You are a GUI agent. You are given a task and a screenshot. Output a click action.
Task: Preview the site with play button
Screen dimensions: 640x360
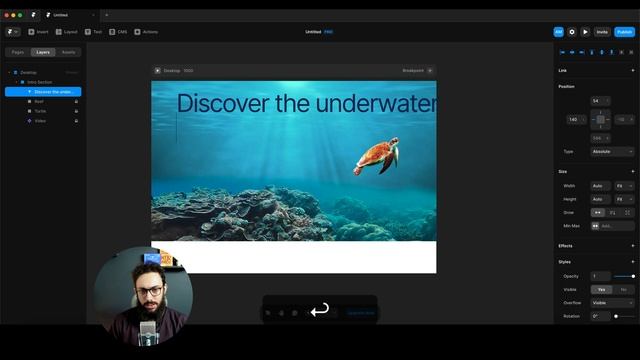pos(585,32)
